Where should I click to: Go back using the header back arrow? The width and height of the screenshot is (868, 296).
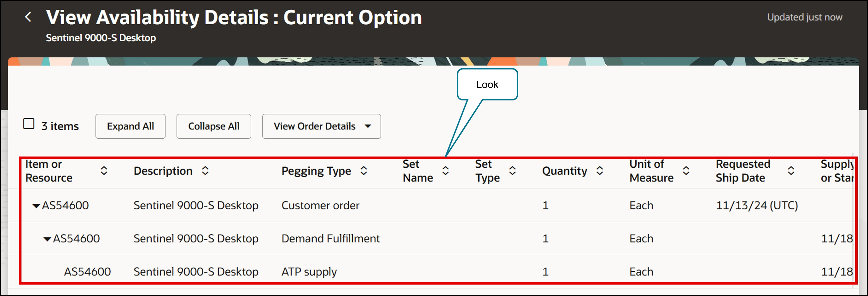click(x=28, y=17)
